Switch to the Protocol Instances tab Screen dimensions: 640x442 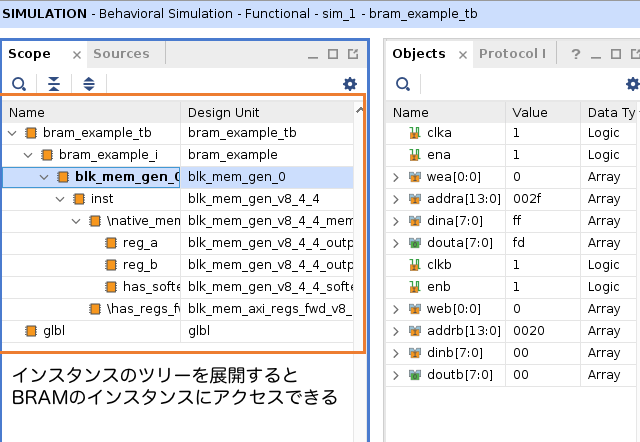[x=511, y=54]
